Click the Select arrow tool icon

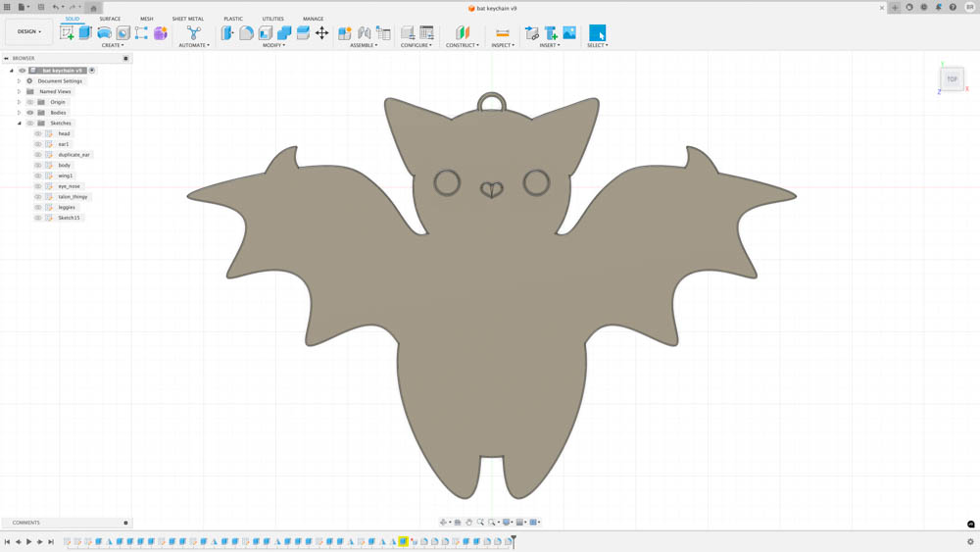[x=597, y=32]
